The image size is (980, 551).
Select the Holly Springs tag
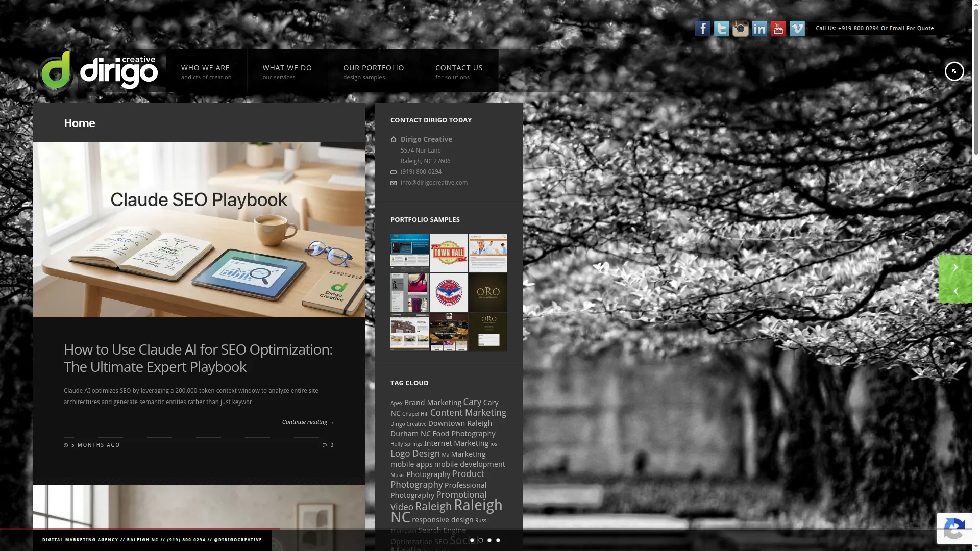click(x=406, y=444)
